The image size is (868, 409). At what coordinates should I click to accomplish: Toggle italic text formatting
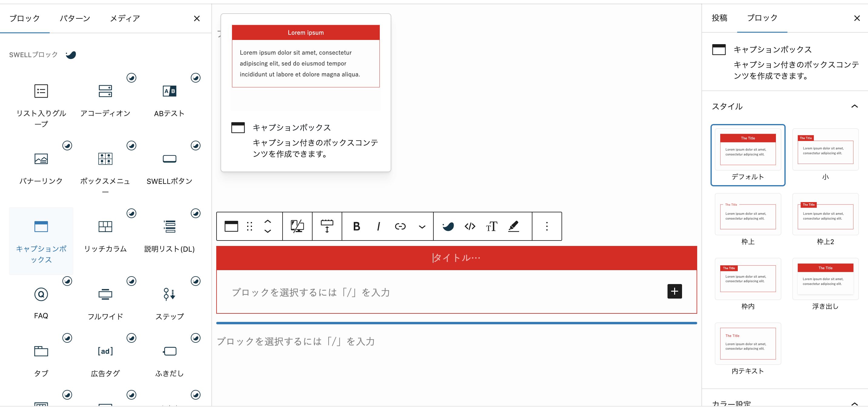click(378, 227)
